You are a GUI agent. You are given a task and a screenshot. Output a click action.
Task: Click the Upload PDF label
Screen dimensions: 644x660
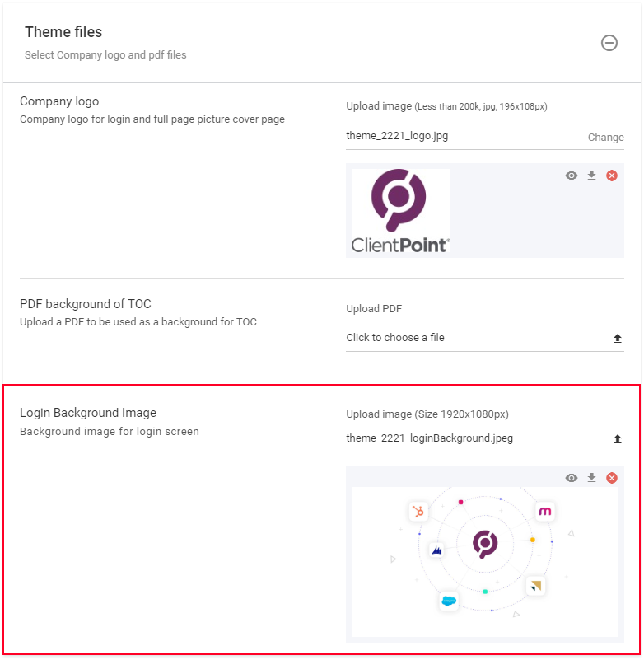374,309
